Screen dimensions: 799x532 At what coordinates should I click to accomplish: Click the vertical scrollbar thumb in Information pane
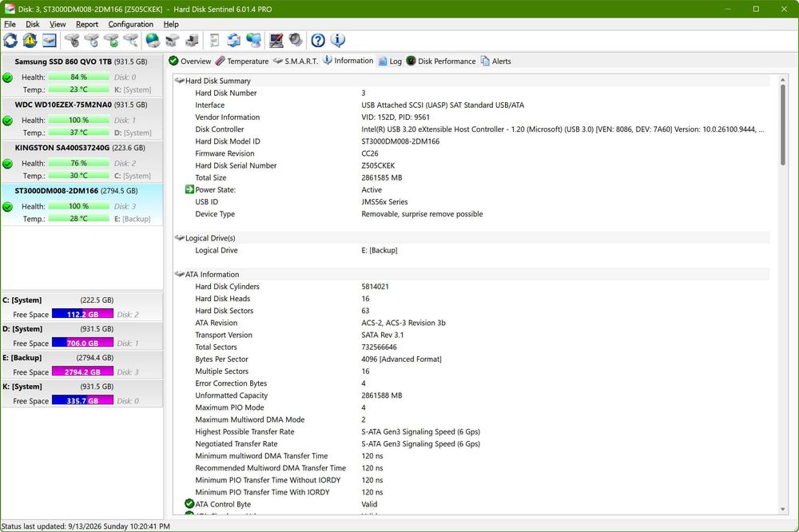coord(783,125)
